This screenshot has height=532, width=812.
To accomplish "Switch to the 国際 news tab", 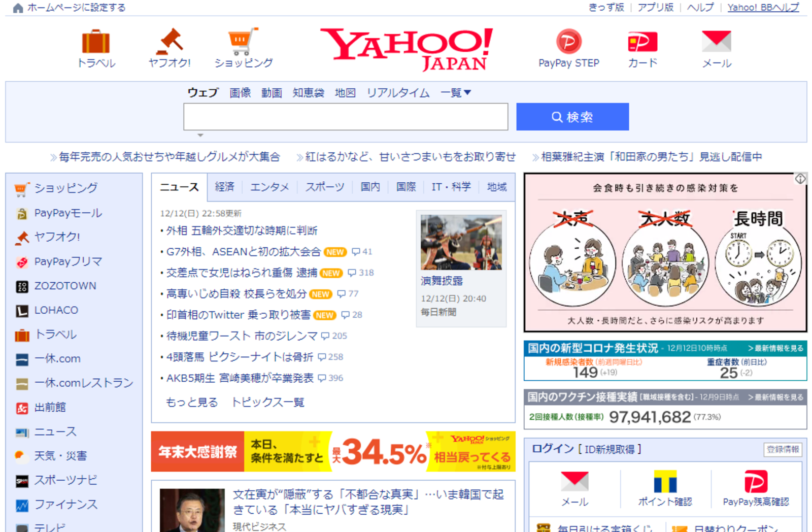I will tap(406, 187).
